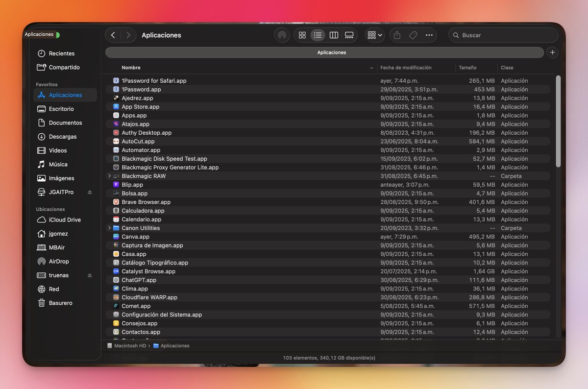
Task: Click the vertical scrollbar of file list
Action: click(558, 121)
